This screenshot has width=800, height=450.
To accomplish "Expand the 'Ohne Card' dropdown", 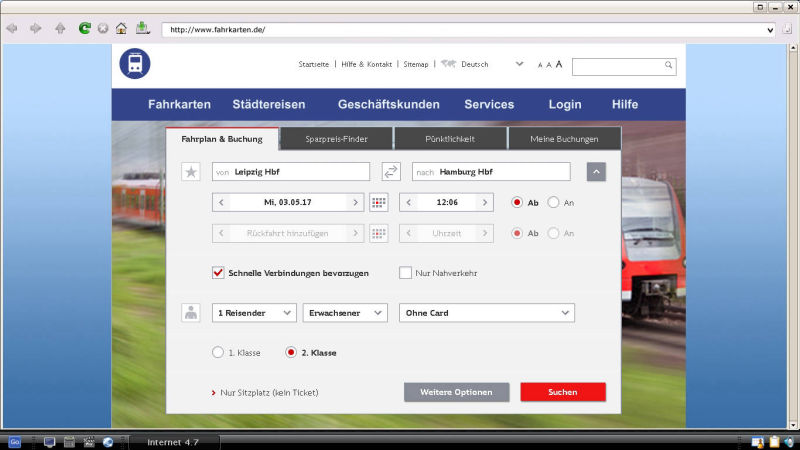I will [x=486, y=313].
